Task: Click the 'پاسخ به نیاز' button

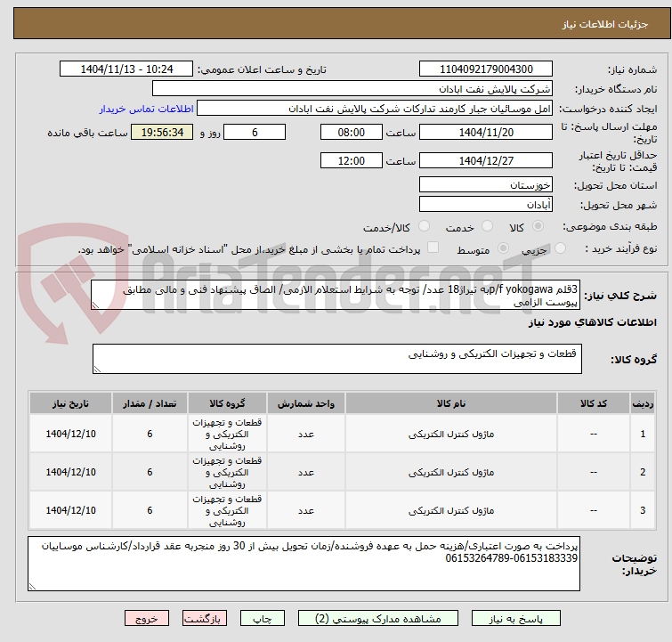Action: click(515, 619)
